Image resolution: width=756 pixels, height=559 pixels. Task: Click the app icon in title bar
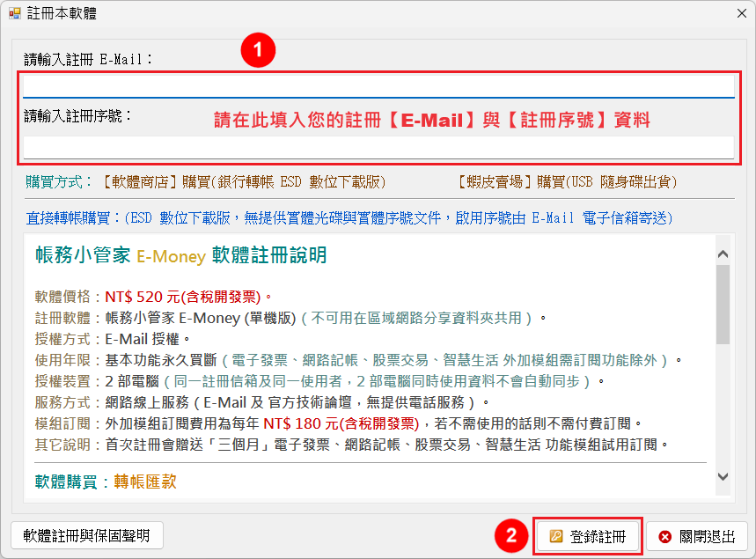[15, 13]
